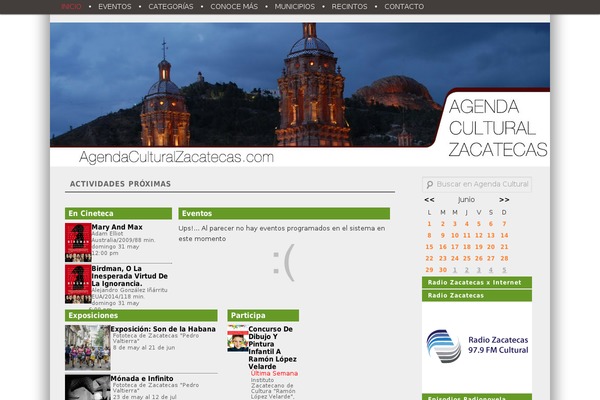Open Radio Zacatecas x Internet panel

point(477,282)
